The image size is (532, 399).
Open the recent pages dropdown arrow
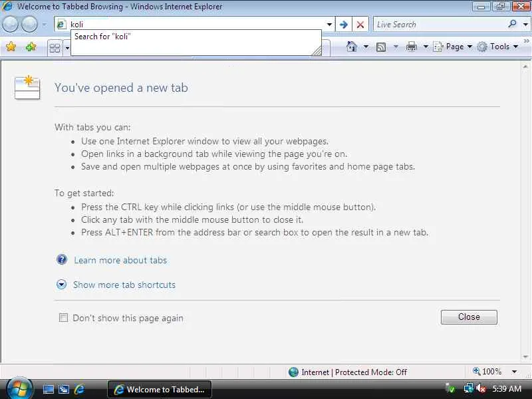(x=44, y=25)
